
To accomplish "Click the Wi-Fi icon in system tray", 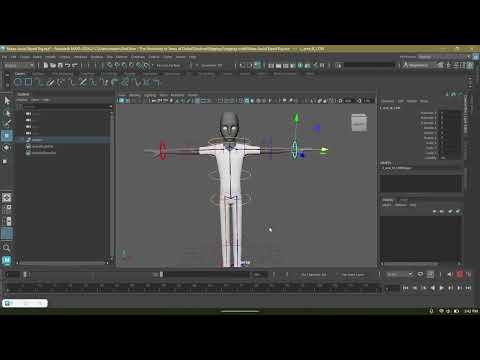I will tap(441, 311).
